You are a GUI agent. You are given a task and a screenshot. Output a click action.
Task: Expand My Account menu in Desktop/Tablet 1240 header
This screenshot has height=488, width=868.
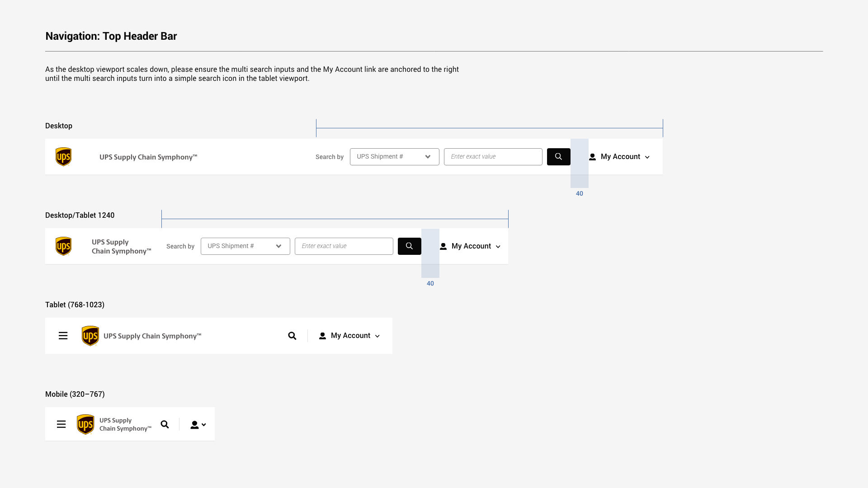tap(470, 246)
